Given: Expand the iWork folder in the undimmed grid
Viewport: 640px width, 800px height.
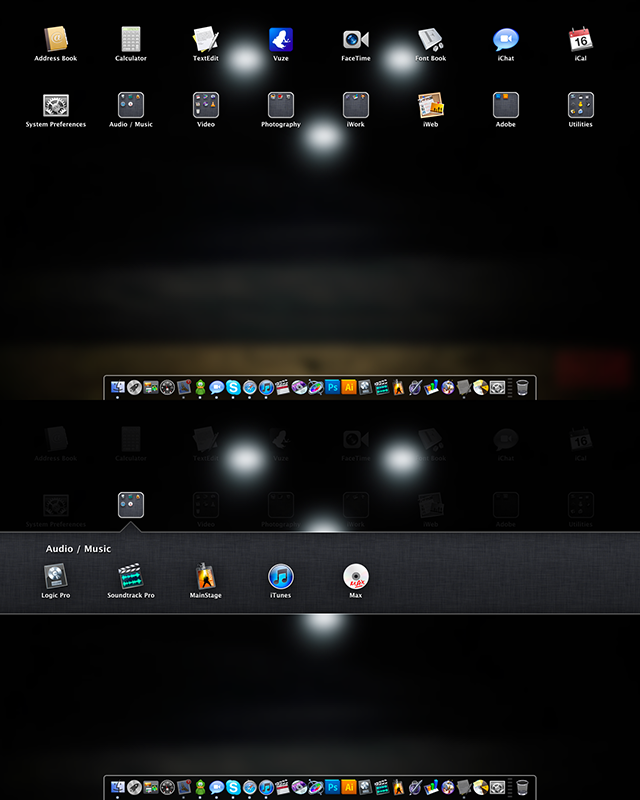Looking at the screenshot, I should pyautogui.click(x=356, y=105).
